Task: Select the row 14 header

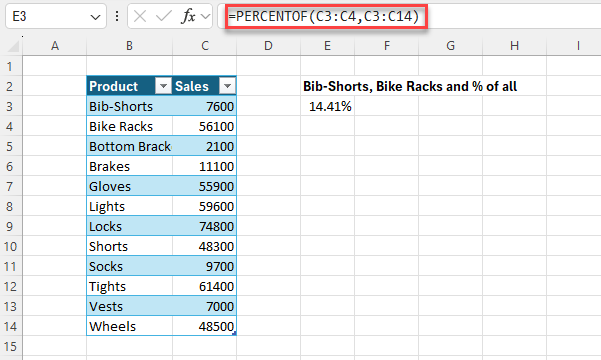Action: tap(10, 327)
